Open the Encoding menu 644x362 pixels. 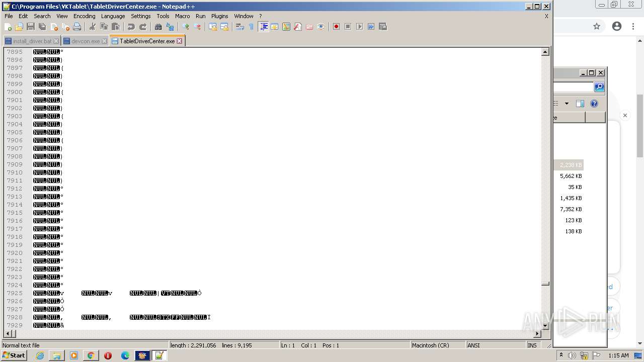point(84,16)
